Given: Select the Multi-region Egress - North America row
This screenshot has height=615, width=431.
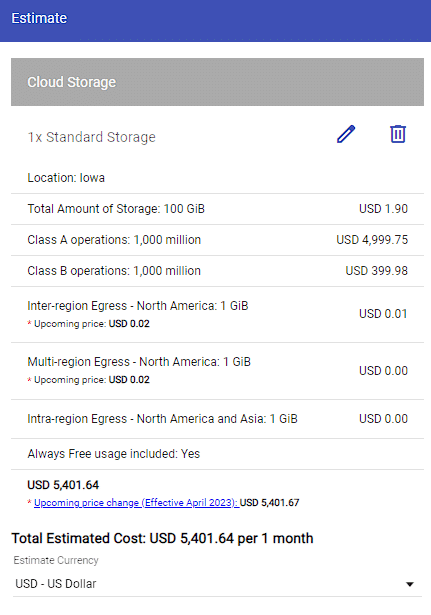Looking at the screenshot, I should pyautogui.click(x=217, y=371).
